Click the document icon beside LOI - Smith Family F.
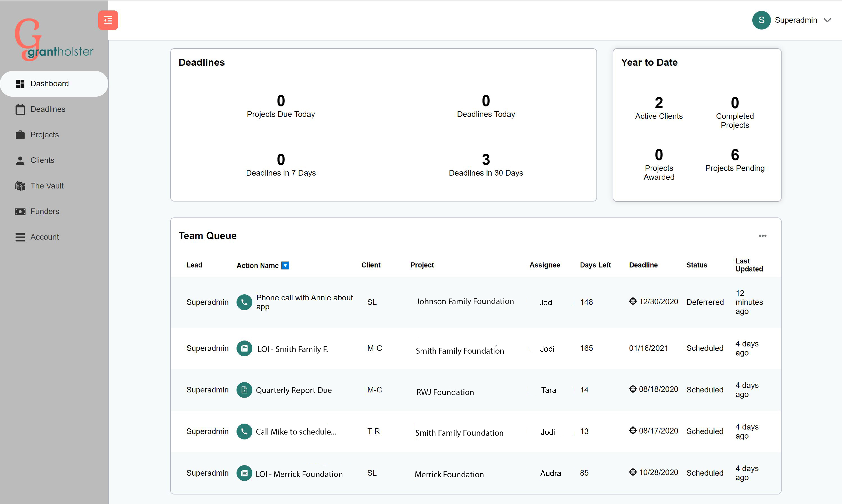842x504 pixels. [244, 348]
